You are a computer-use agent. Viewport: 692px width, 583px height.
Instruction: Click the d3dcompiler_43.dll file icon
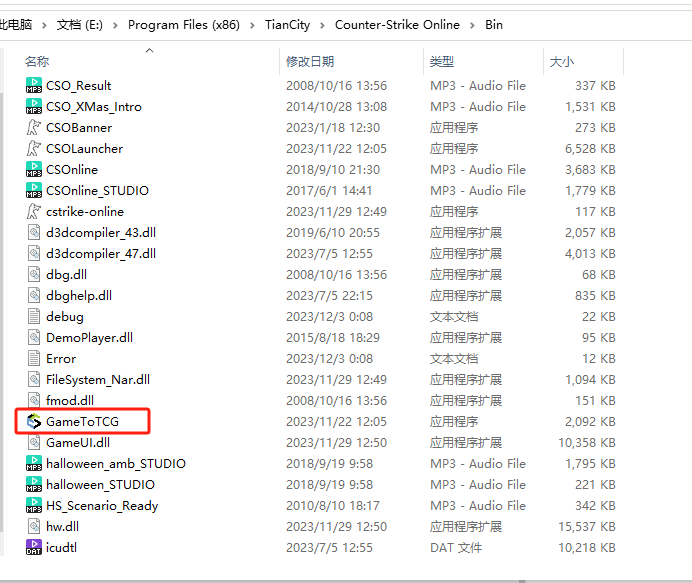(34, 232)
